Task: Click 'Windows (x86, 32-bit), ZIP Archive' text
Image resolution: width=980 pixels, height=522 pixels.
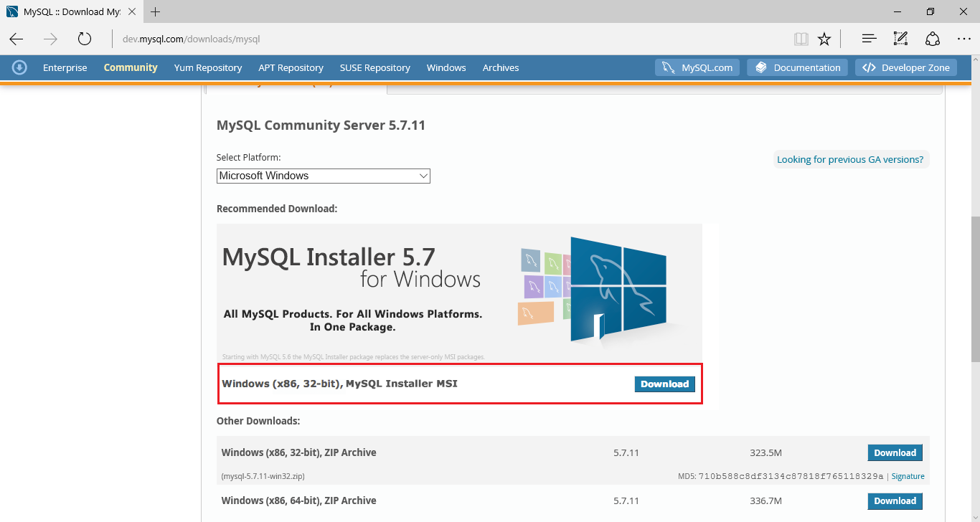Action: coord(298,452)
